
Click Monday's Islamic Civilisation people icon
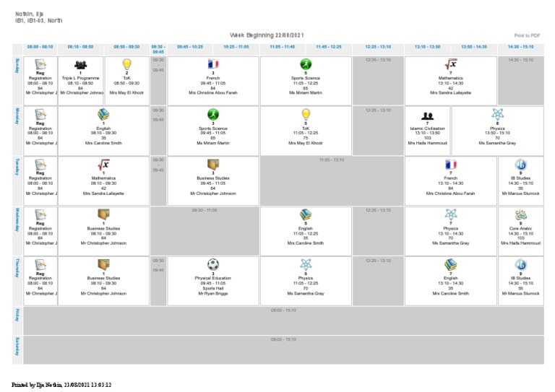[428, 115]
